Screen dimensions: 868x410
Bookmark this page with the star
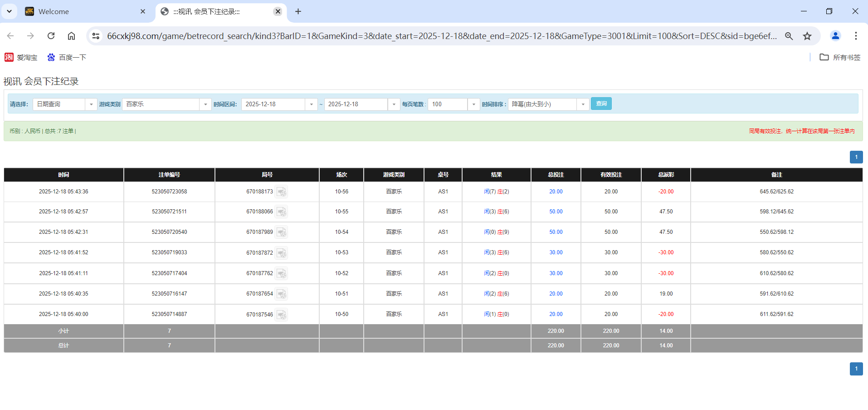(807, 36)
